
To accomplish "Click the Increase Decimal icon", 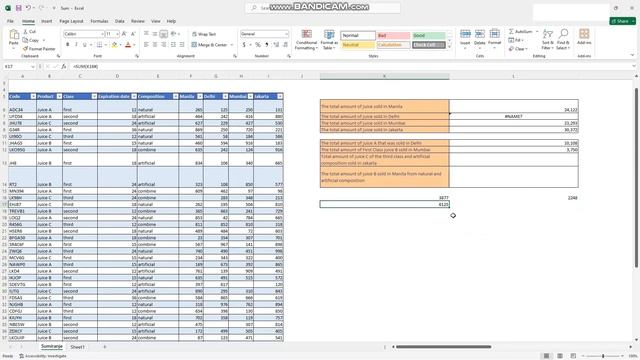I will click(276, 44).
